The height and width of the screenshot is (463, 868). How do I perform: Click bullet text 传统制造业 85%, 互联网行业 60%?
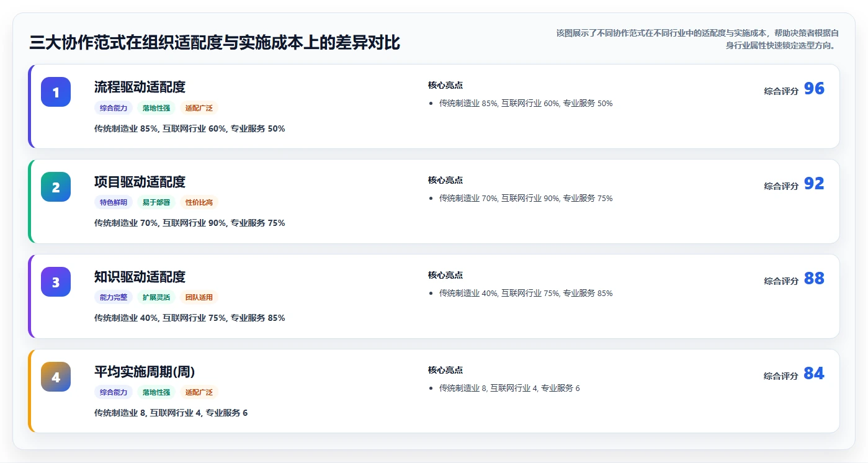click(526, 104)
